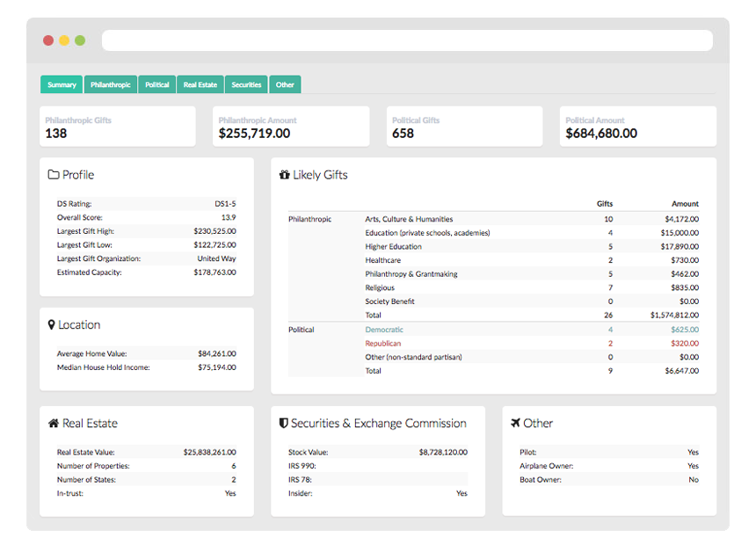Click the Philanthropic Total row link
Image resolution: width=756 pixels, height=552 pixels.
pyautogui.click(x=373, y=315)
